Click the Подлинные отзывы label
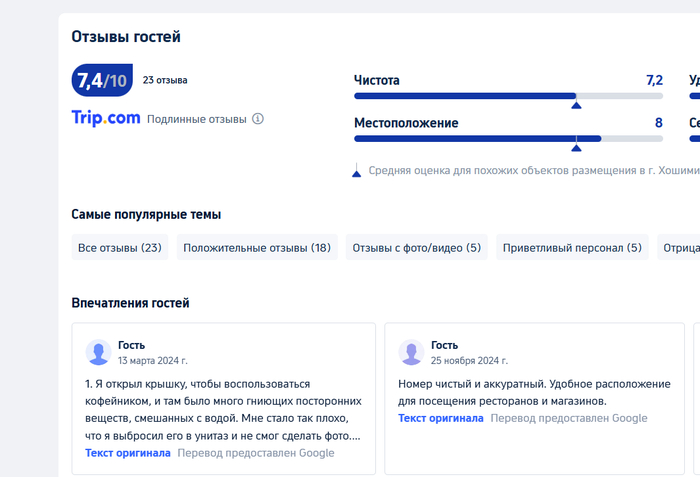Screen dimensions: 700x477 [x=196, y=119]
